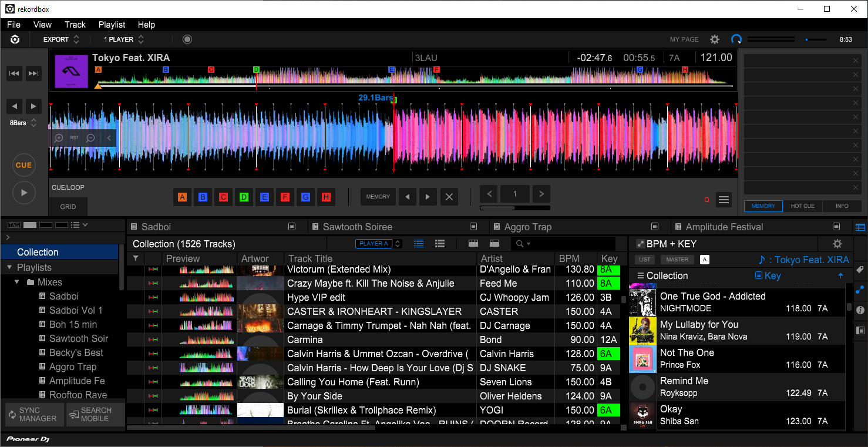Click the rewind search arrow above 8Bars
The height and width of the screenshot is (447, 868).
point(15,106)
